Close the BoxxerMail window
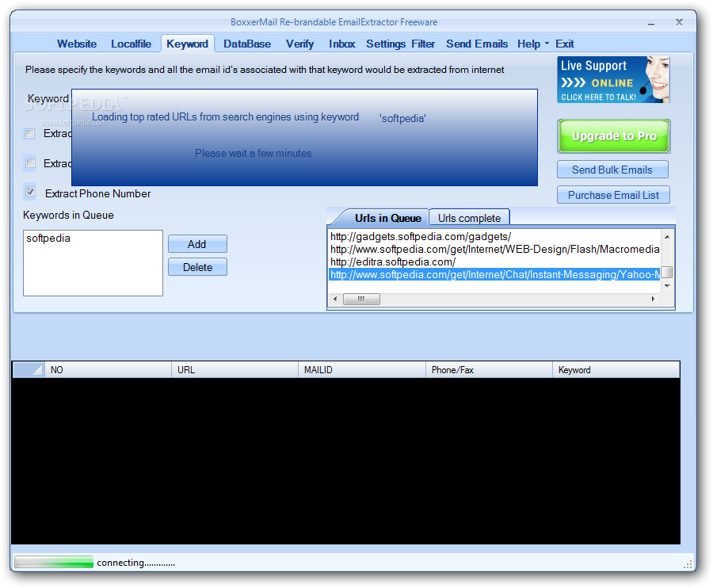 pyautogui.click(x=679, y=22)
